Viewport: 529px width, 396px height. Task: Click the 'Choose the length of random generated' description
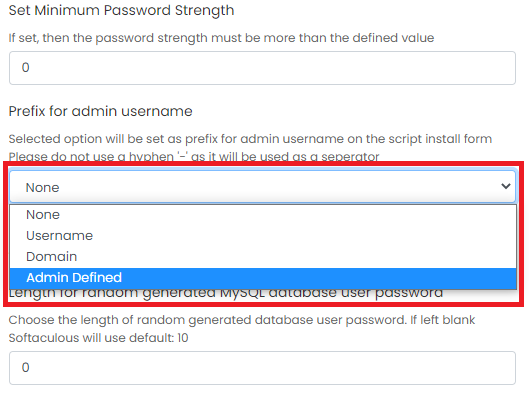(242, 319)
